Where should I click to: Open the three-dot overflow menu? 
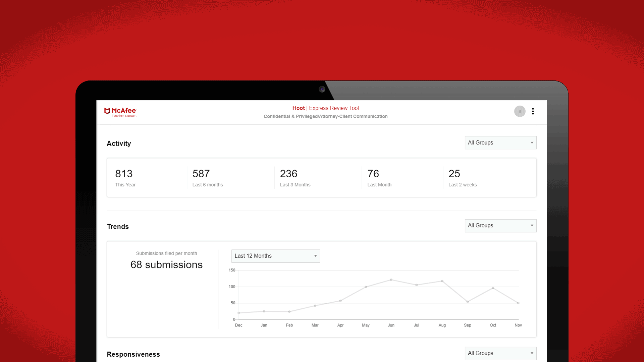[533, 111]
